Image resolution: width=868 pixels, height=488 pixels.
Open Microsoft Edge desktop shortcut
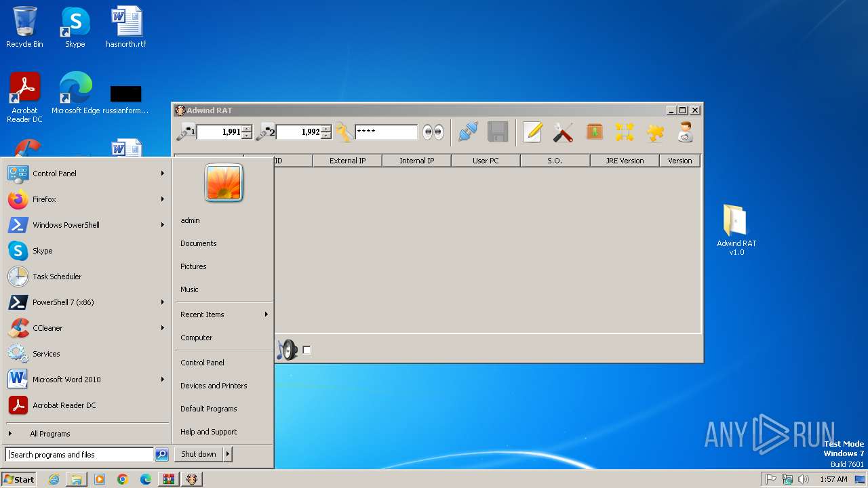click(75, 94)
